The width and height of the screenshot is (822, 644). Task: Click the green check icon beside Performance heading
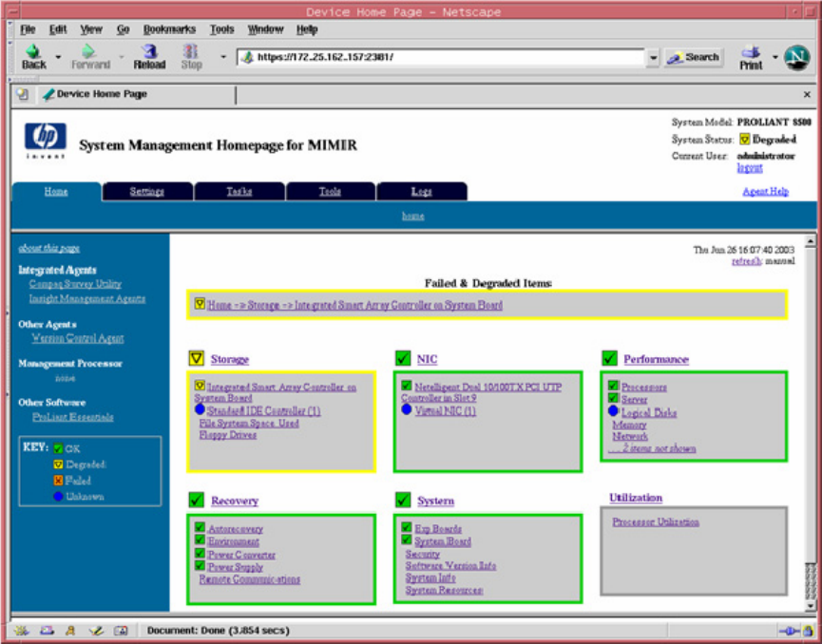[x=610, y=358]
